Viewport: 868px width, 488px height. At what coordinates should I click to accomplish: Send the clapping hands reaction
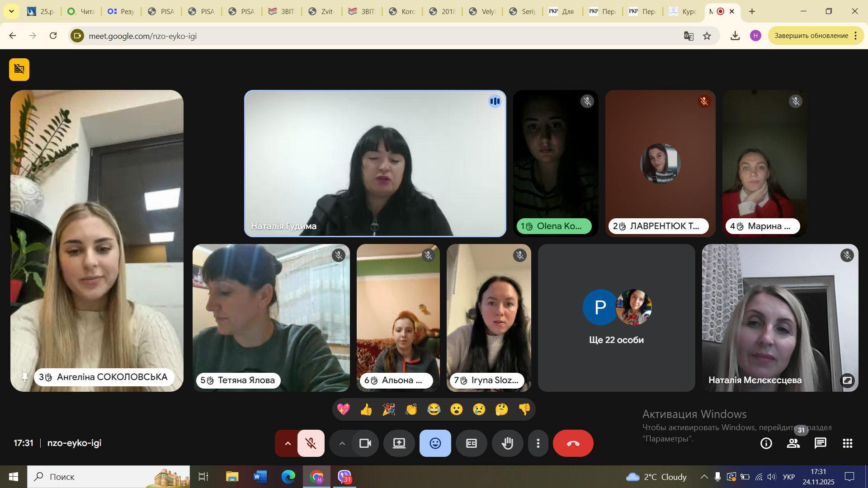coord(411,410)
